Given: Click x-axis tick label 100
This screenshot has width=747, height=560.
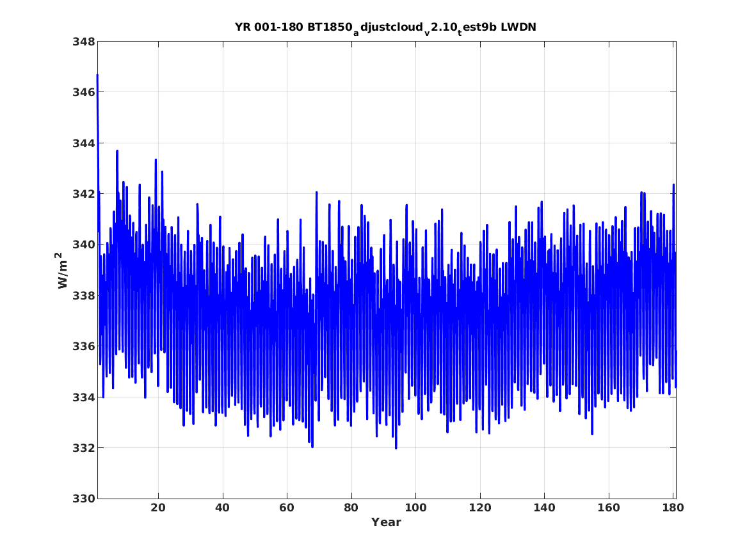Looking at the screenshot, I should pos(415,508).
